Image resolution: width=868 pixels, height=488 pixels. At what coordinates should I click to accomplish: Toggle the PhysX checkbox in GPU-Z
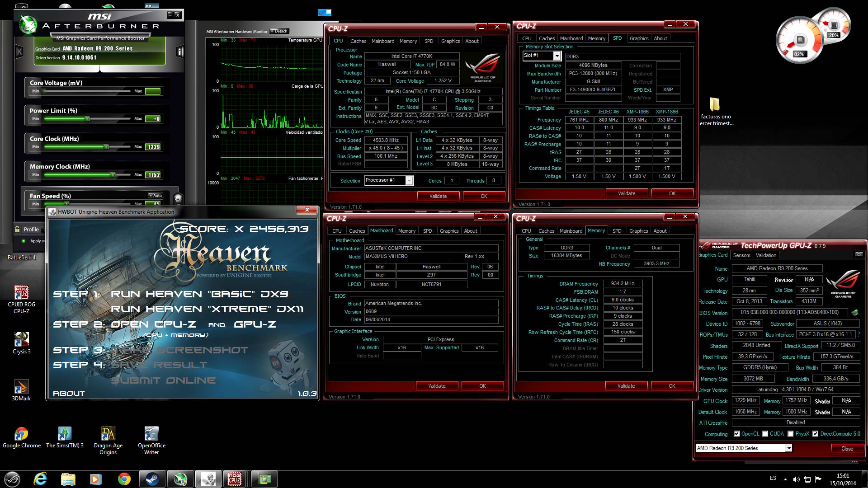(790, 434)
